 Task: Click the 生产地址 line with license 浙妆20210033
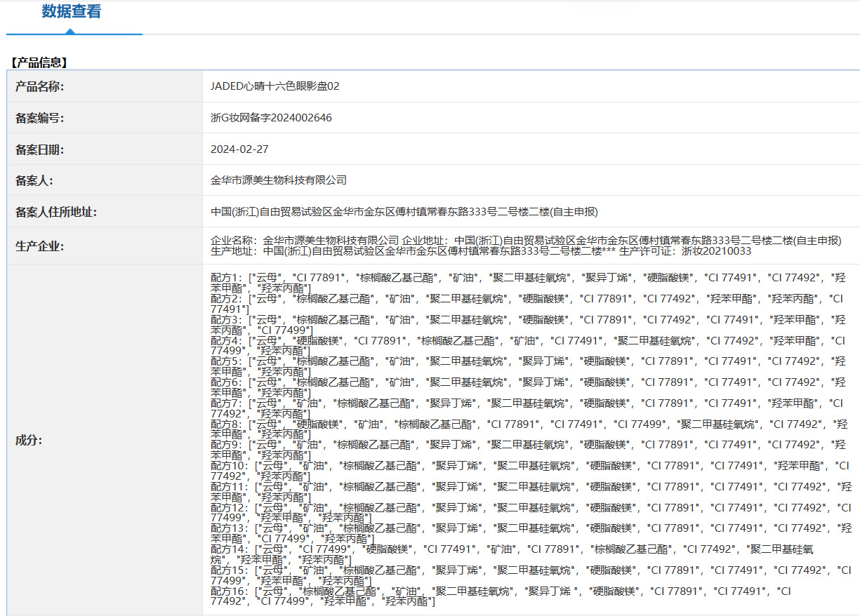(x=481, y=251)
